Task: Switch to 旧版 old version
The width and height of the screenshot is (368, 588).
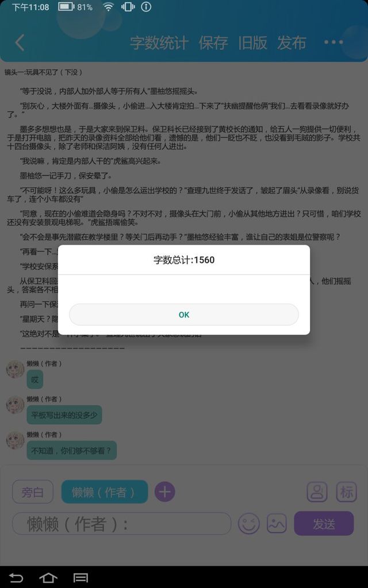Action: click(x=253, y=42)
